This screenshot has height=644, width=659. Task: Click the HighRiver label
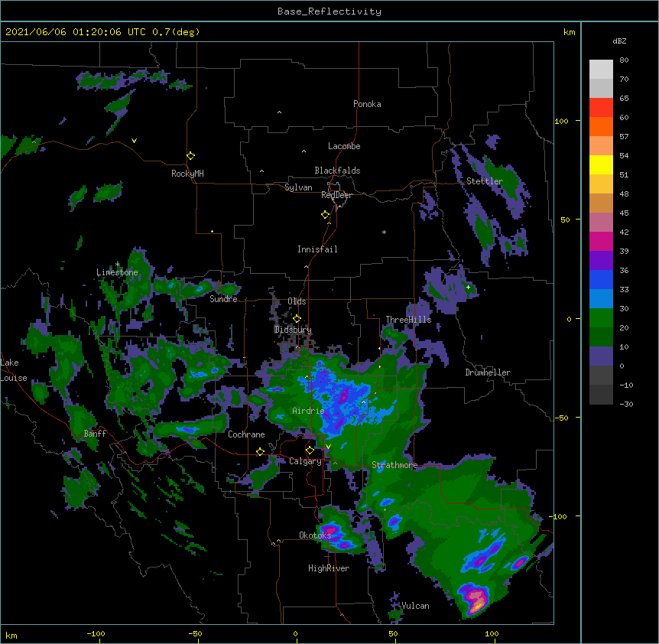[329, 568]
